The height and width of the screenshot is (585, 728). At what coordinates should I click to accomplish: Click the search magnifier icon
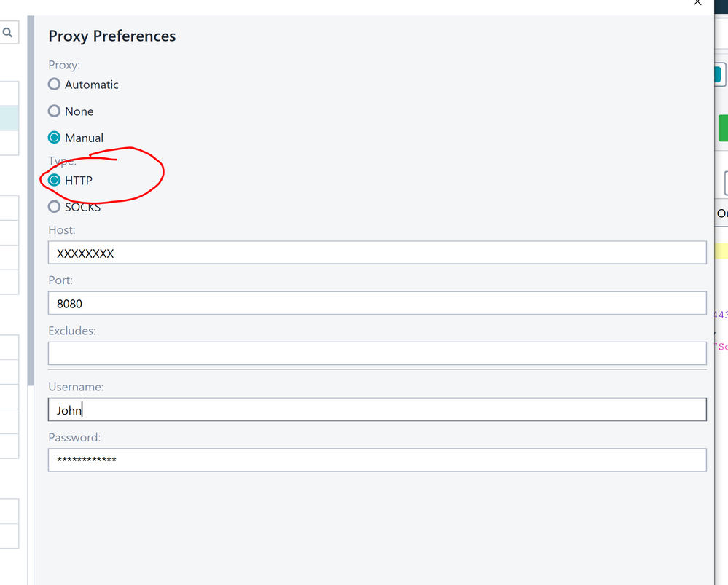click(7, 33)
